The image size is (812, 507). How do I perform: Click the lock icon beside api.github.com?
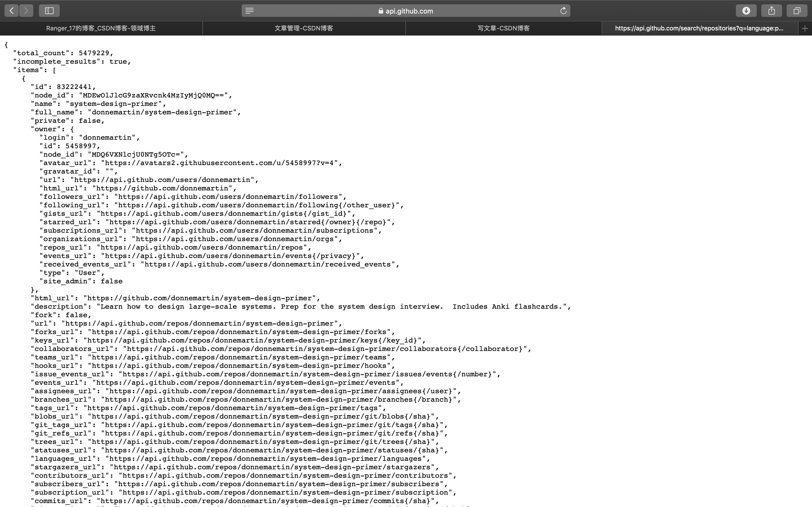[381, 11]
